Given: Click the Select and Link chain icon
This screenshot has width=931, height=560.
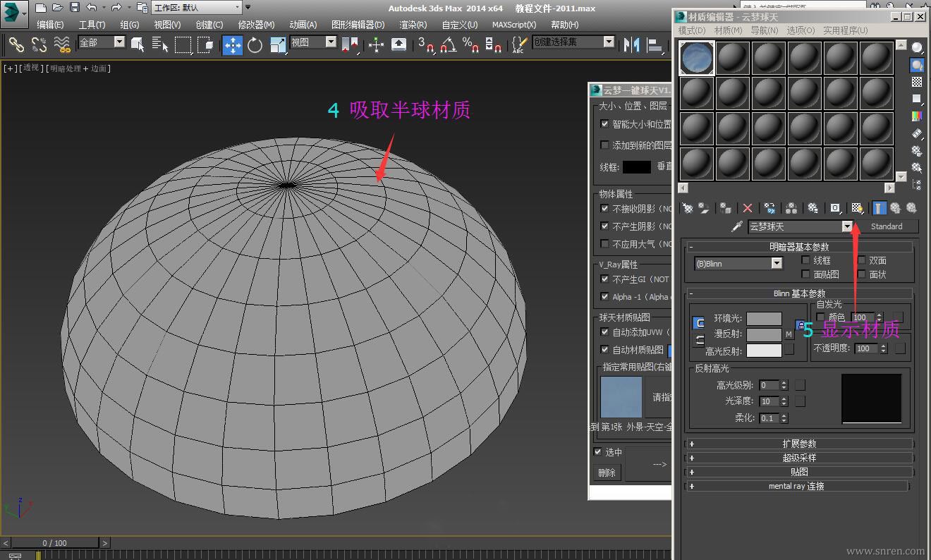Looking at the screenshot, I should coord(16,45).
